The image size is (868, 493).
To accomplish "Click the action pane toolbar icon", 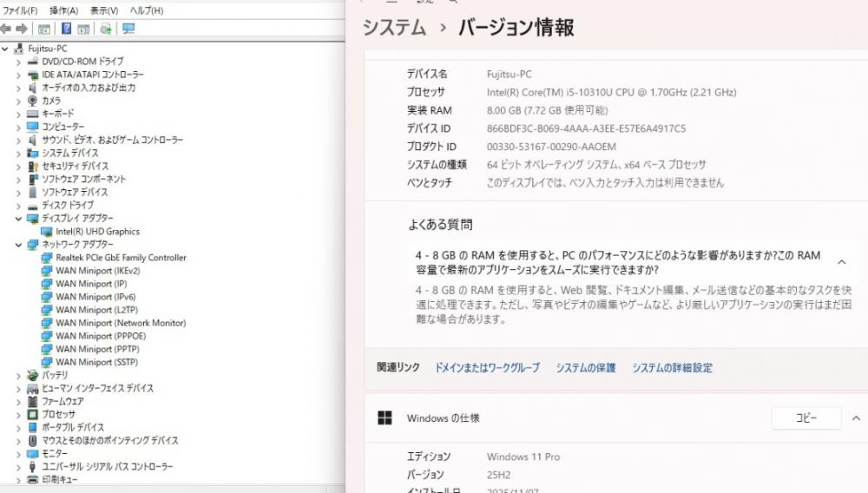I will tap(83, 29).
